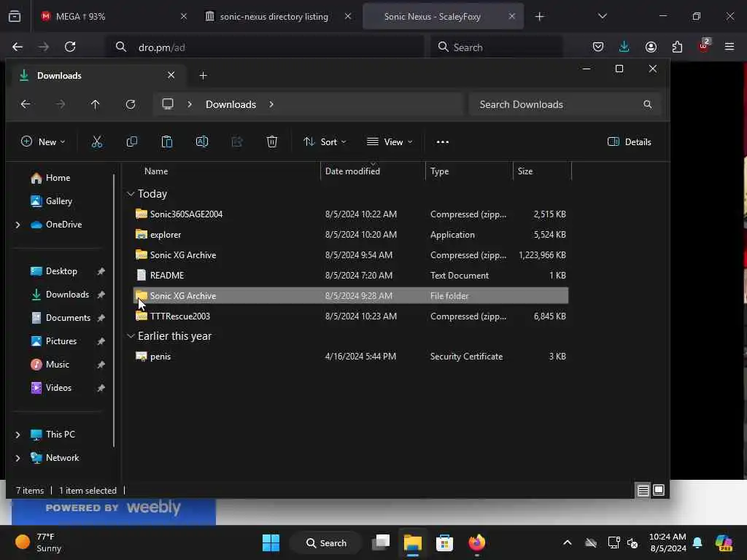Click Firefox back arrow button
This screenshot has width=747, height=560.
[x=18, y=47]
